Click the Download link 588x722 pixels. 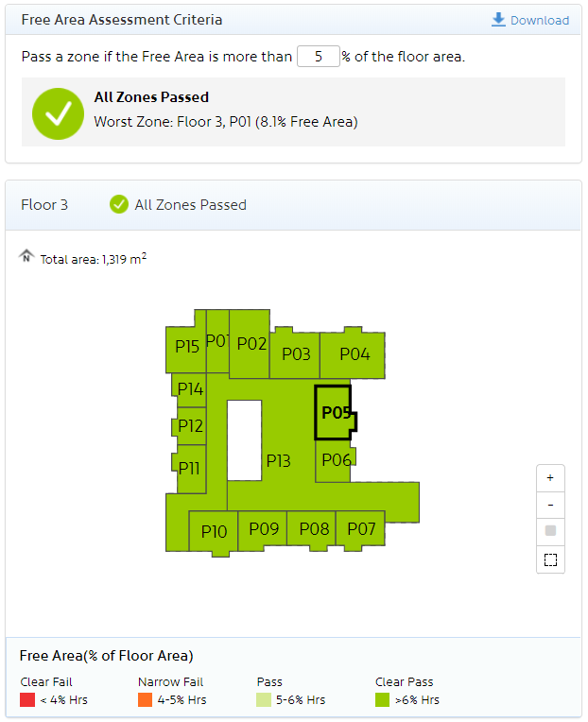coord(530,20)
